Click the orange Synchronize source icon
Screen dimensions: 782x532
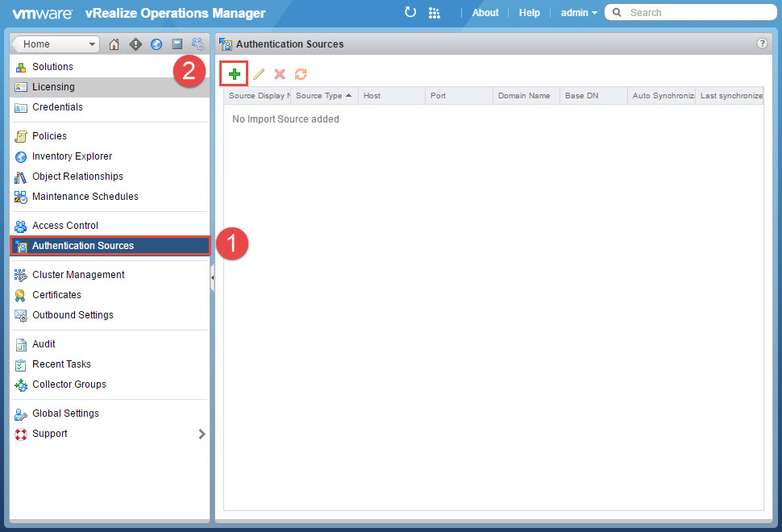[301, 74]
